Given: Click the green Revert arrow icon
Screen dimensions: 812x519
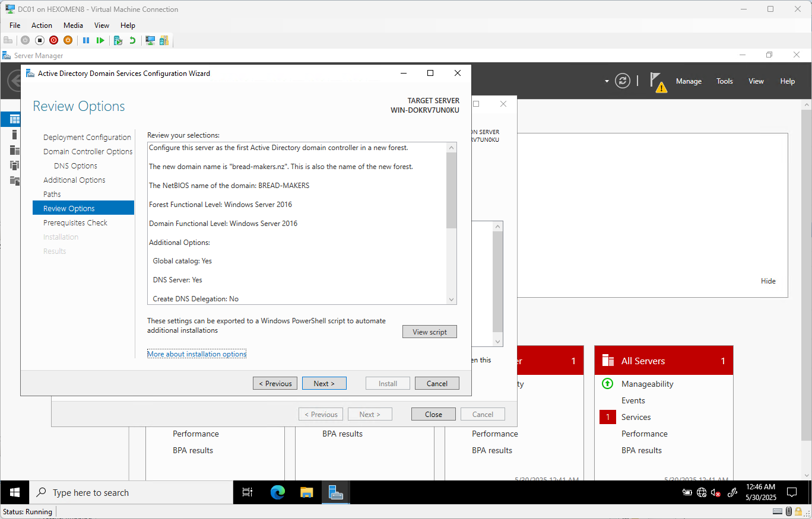Looking at the screenshot, I should [x=132, y=40].
